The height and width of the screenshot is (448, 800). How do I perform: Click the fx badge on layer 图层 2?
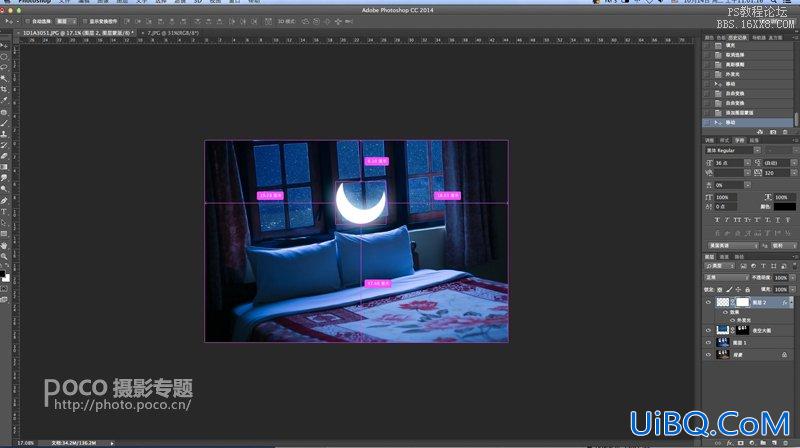coord(785,302)
